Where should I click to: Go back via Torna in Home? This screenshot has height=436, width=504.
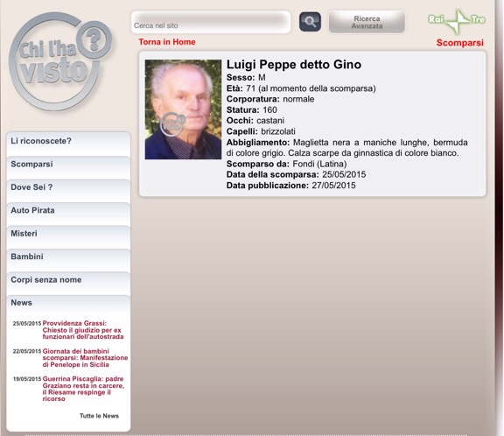(x=167, y=42)
